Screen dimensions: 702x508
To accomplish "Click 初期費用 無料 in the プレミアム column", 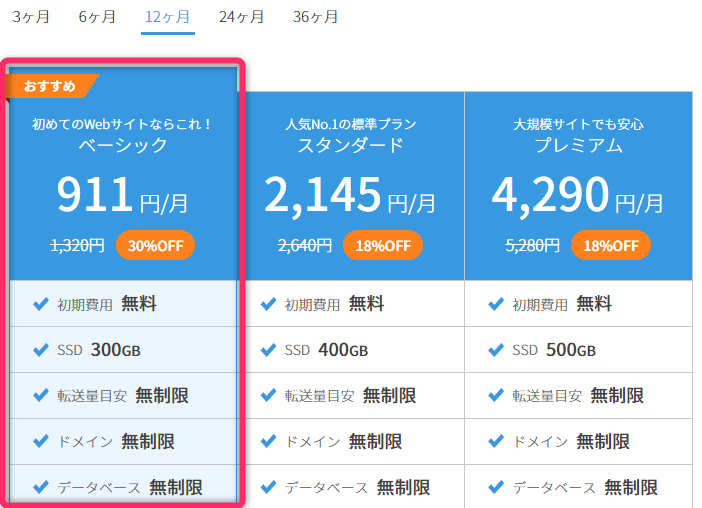I will point(562,304).
